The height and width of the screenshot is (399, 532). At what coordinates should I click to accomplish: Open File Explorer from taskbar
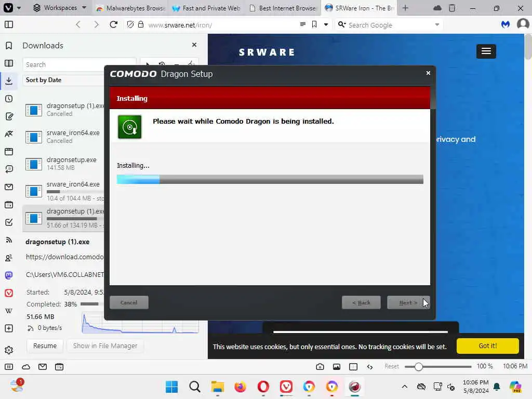(218, 387)
